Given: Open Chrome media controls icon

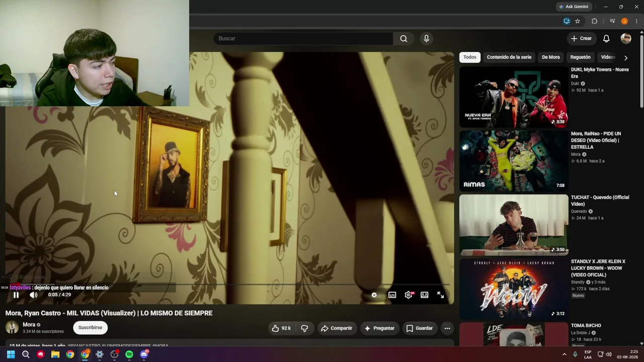Looking at the screenshot, I should coord(612,21).
